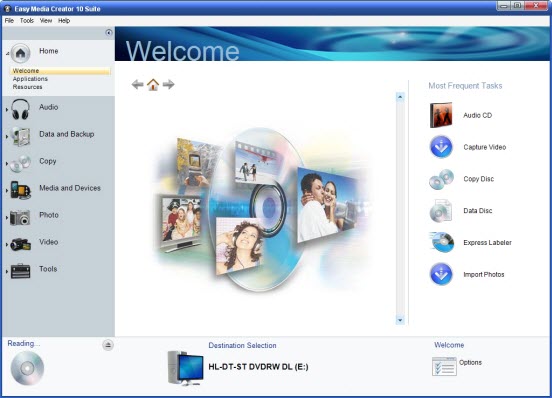552x398 pixels.
Task: Click the HL-DT-ST DVDRW destination drive
Action: (258, 367)
